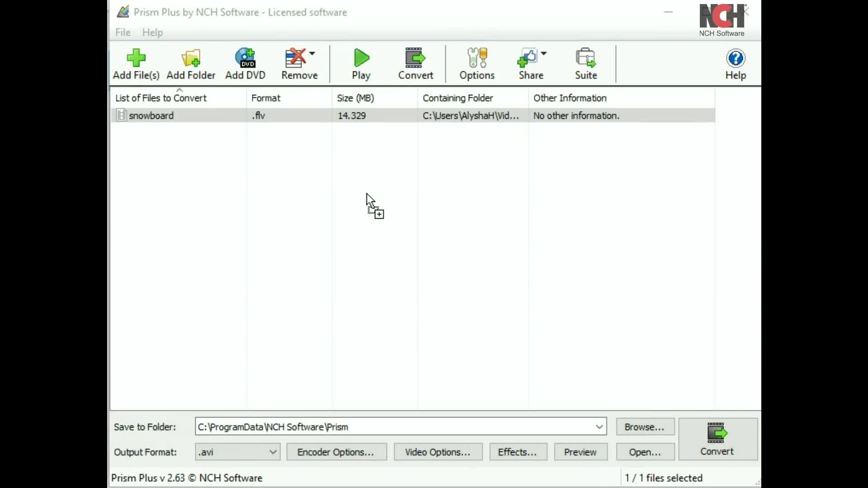Viewport: 868px width, 488px height.
Task: Click the Add DVD disc icon
Action: click(245, 58)
